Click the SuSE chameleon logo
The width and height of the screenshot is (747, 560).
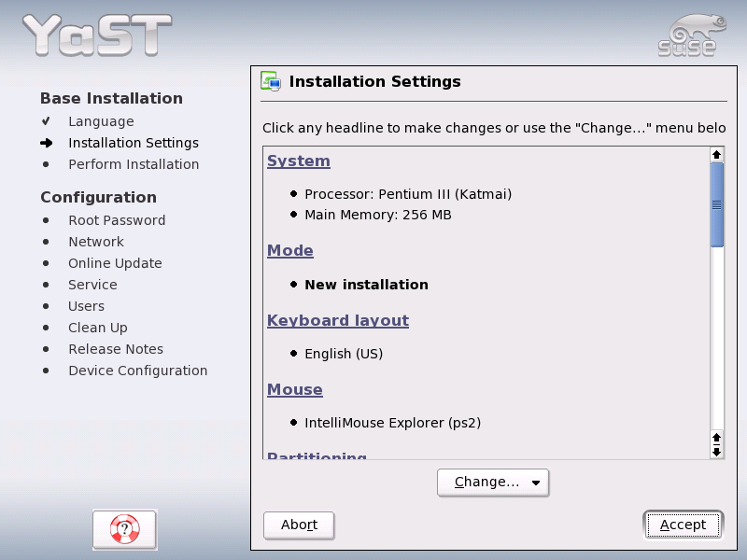(x=686, y=35)
